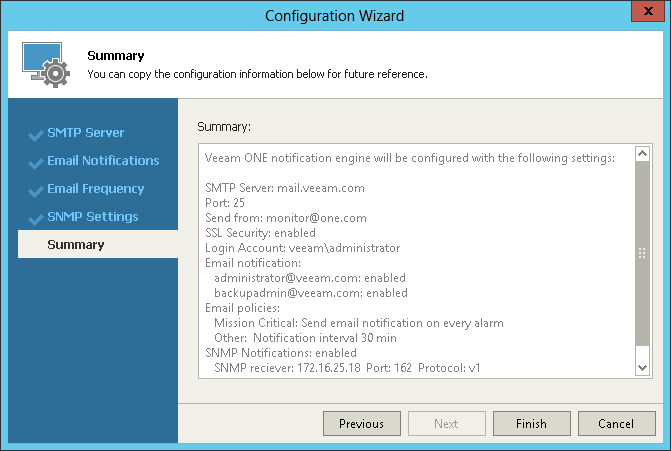The height and width of the screenshot is (451, 671).
Task: Select the Email Frequency step
Action: [95, 189]
